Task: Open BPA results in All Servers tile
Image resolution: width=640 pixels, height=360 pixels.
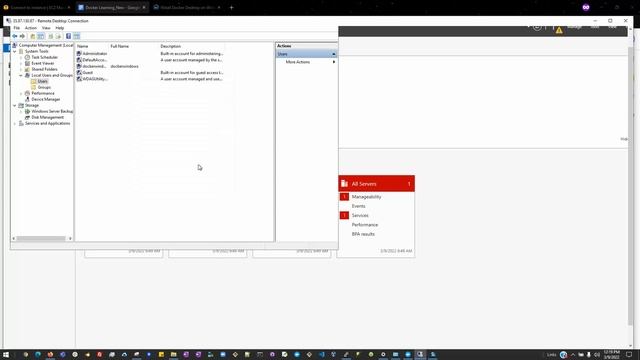Action: click(x=363, y=234)
